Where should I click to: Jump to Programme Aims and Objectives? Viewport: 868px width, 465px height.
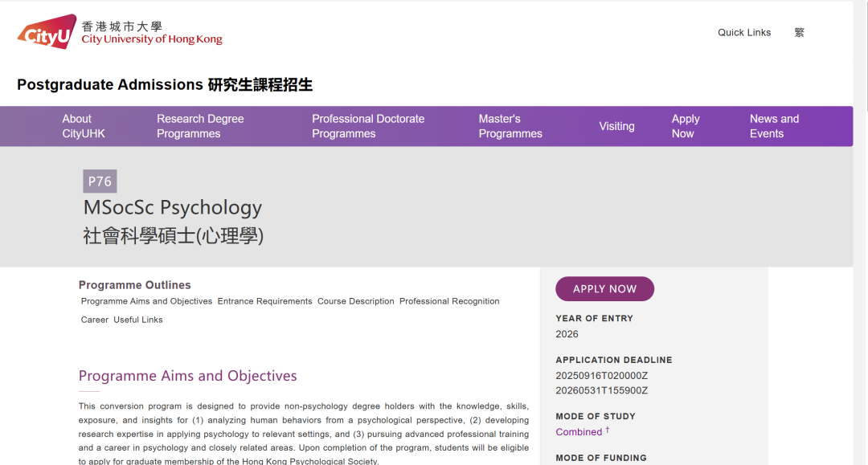coord(146,301)
